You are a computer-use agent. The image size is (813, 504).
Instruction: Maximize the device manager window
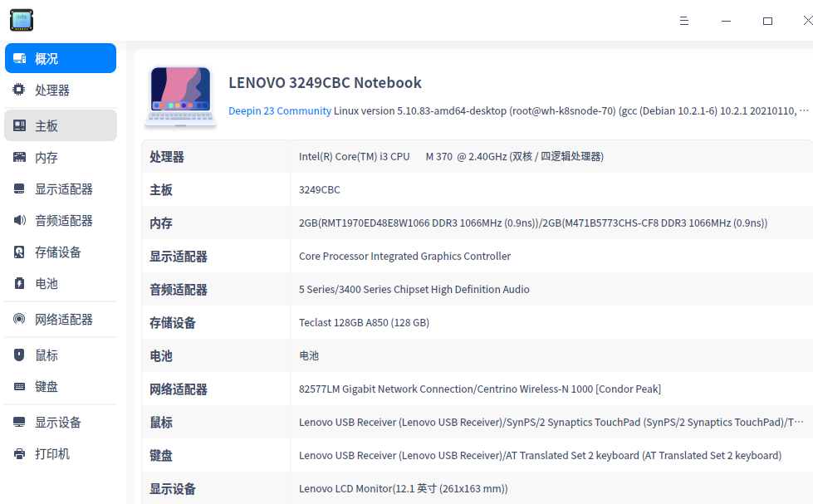767,21
